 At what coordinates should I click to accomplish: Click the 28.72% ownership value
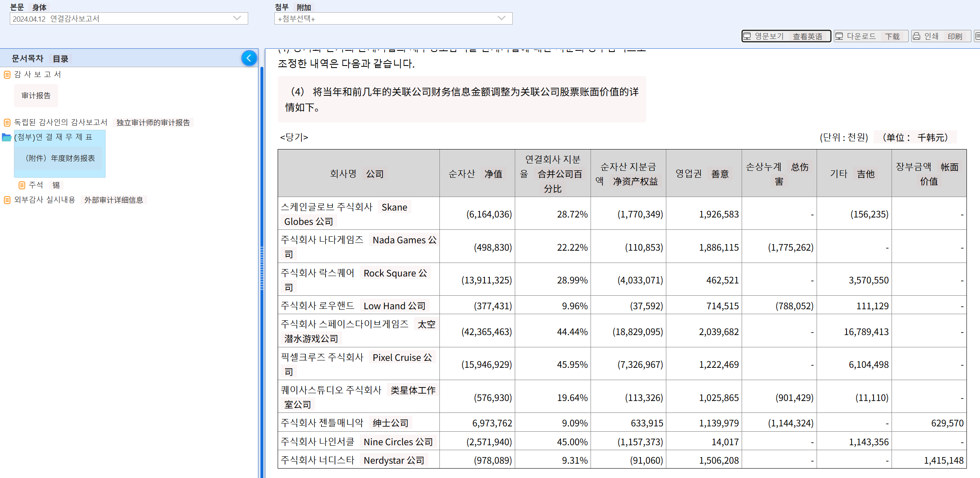(x=572, y=214)
